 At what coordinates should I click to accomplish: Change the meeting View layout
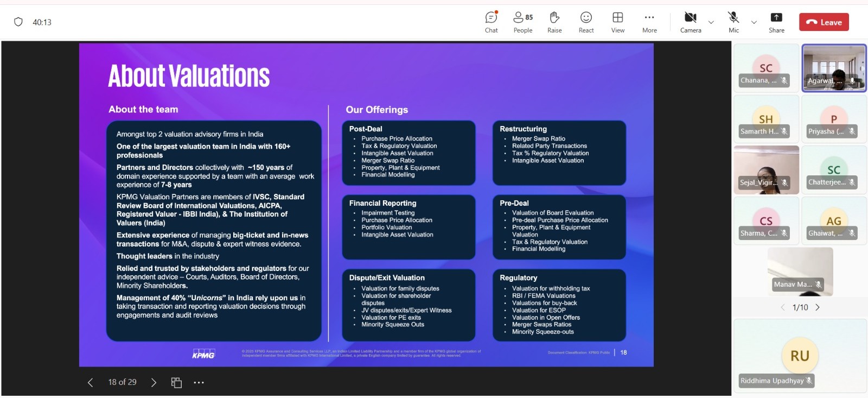coord(617,22)
